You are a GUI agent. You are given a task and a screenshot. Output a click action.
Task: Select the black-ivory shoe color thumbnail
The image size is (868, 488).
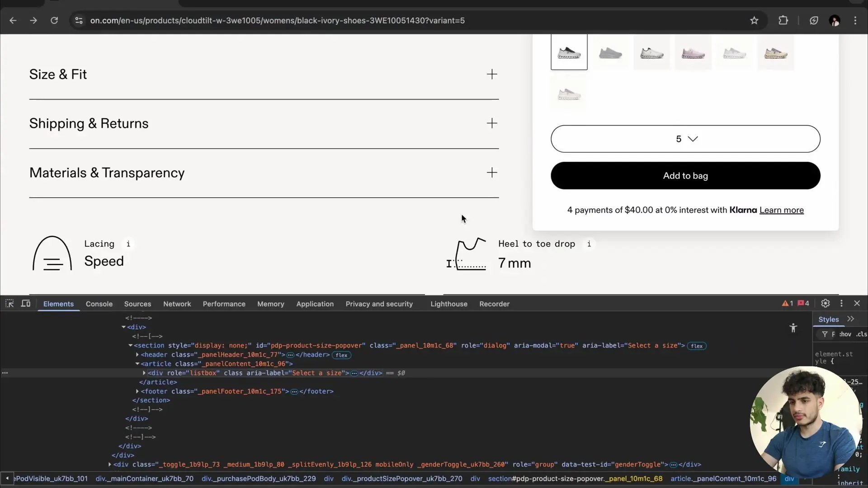[x=569, y=52]
